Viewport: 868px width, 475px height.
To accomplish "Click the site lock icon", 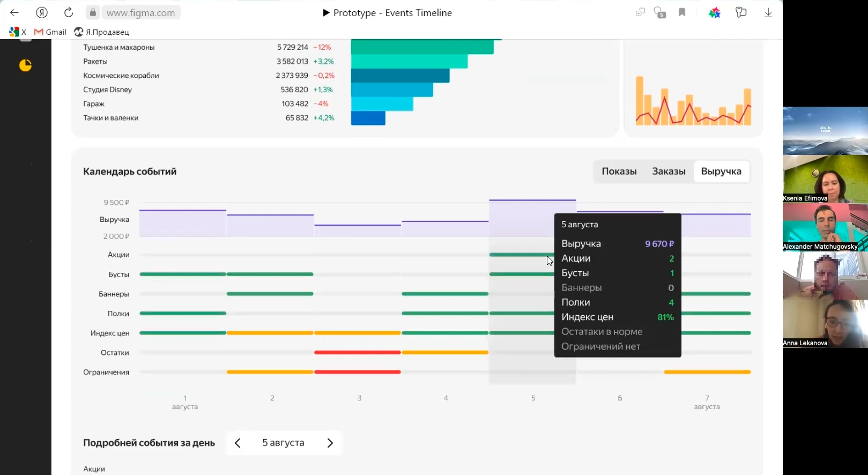I will (x=93, y=12).
